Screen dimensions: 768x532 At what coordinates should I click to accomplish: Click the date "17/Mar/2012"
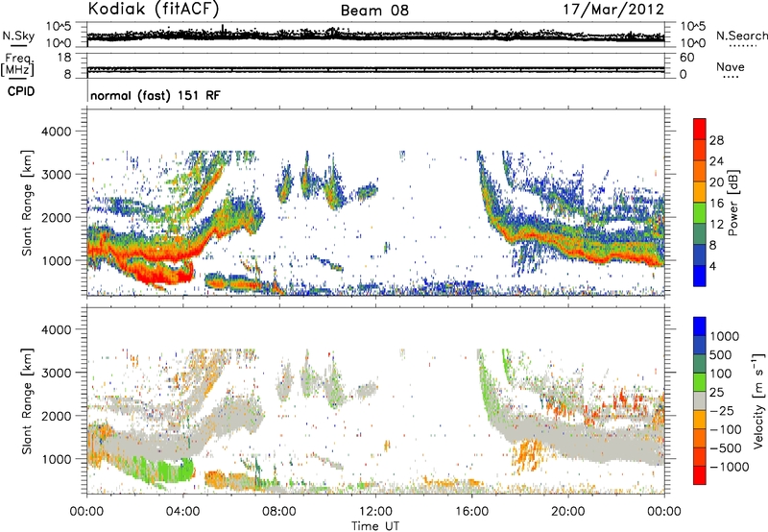coord(613,9)
